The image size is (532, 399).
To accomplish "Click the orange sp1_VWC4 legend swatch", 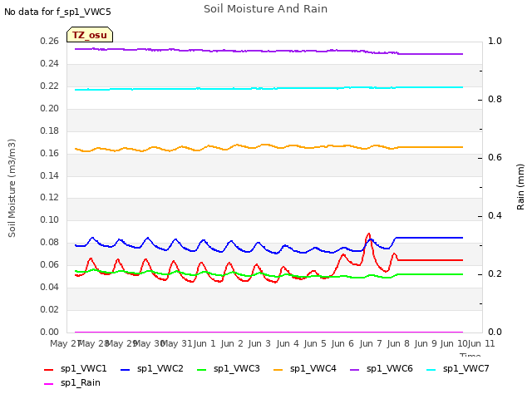I will [x=278, y=369].
